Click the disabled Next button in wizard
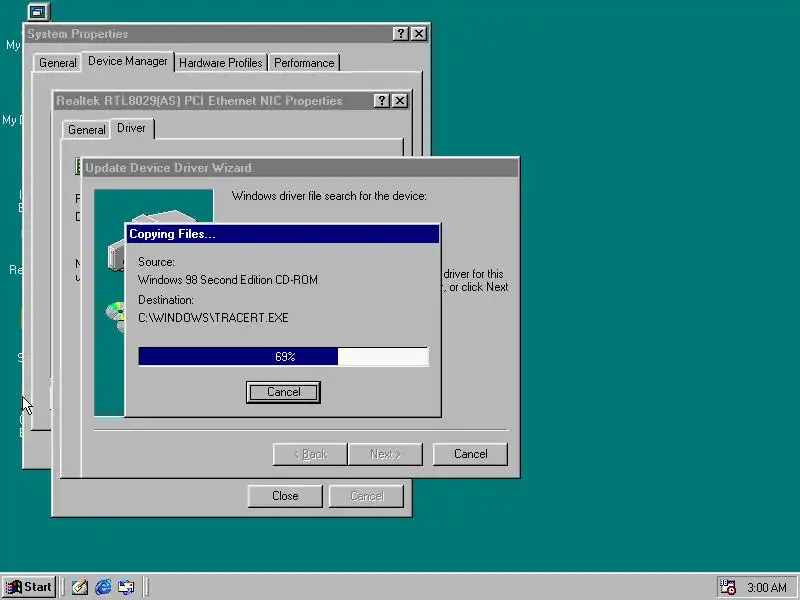This screenshot has height=600, width=800. pos(385,454)
